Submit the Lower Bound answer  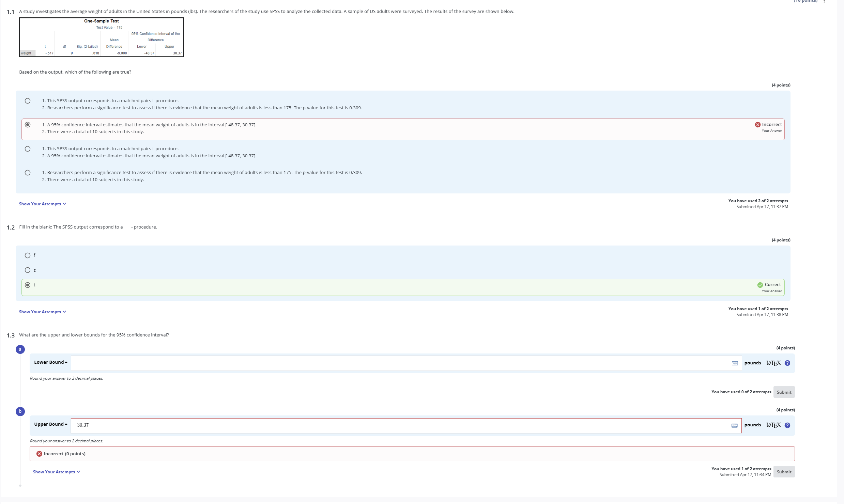(x=784, y=392)
